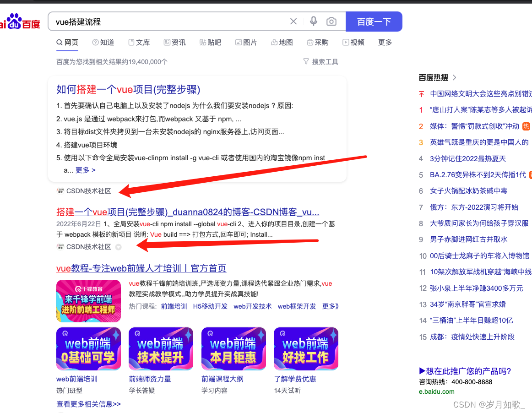Open hot topic 男子赤脚进网红古井取水

pyautogui.click(x=468, y=239)
